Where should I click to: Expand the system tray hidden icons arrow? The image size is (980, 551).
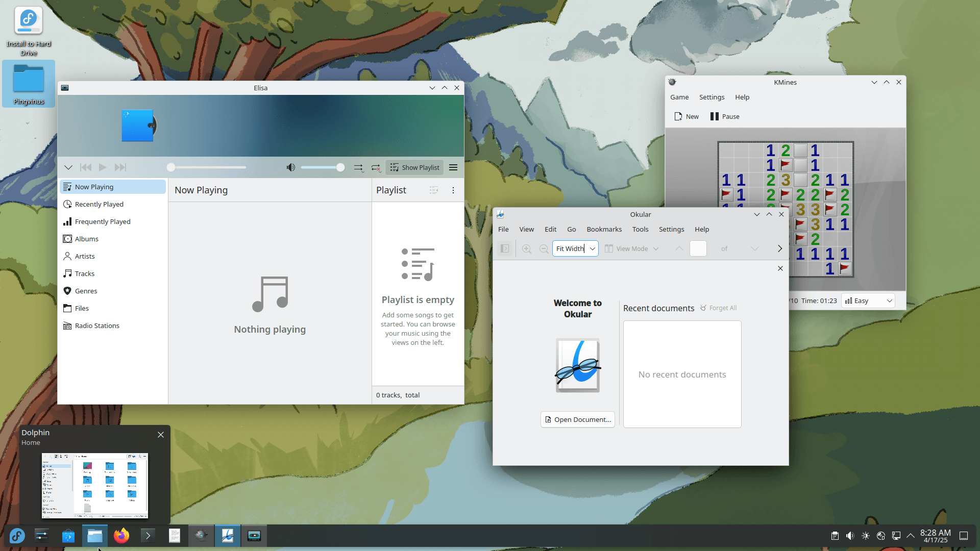[911, 536]
